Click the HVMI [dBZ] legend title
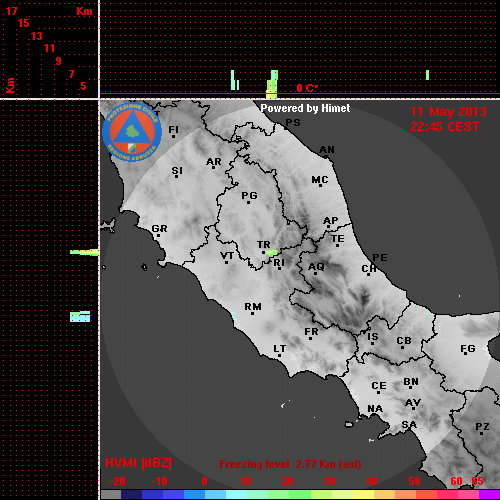This screenshot has width=500, height=500. (138, 463)
